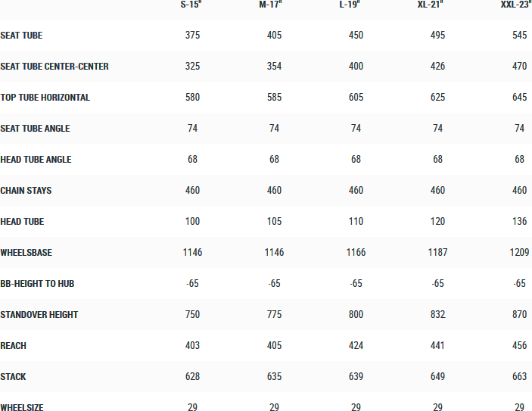Image resolution: width=532 pixels, height=411 pixels.
Task: Click the BB-HEIGHT TO HUB label
Action: (x=37, y=284)
